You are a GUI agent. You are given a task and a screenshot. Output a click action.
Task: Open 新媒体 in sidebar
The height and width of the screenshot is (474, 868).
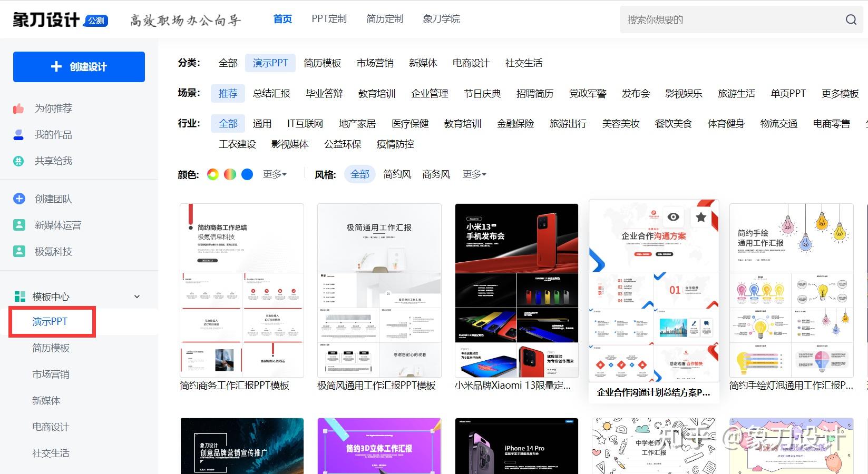point(46,400)
